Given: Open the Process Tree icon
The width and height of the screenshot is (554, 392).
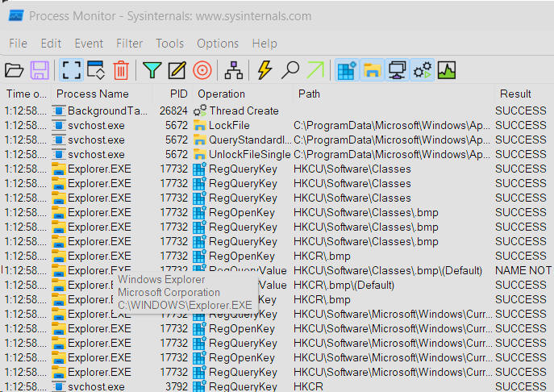Looking at the screenshot, I should 234,70.
